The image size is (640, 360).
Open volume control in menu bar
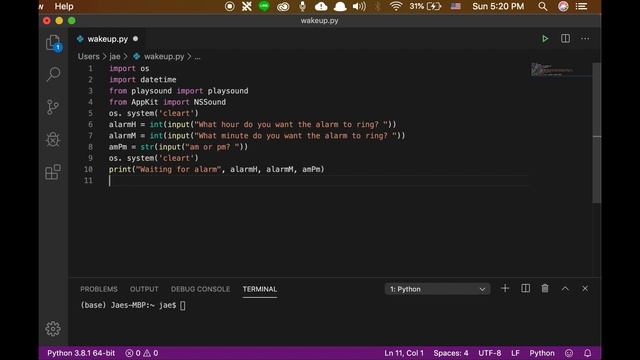pyautogui.click(x=359, y=7)
